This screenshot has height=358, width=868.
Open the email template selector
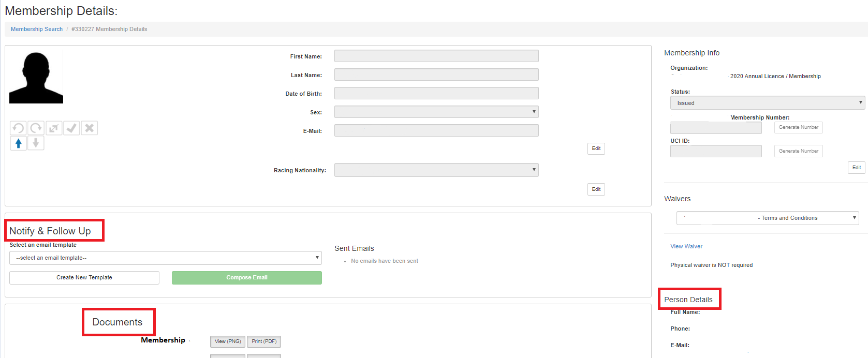click(165, 258)
